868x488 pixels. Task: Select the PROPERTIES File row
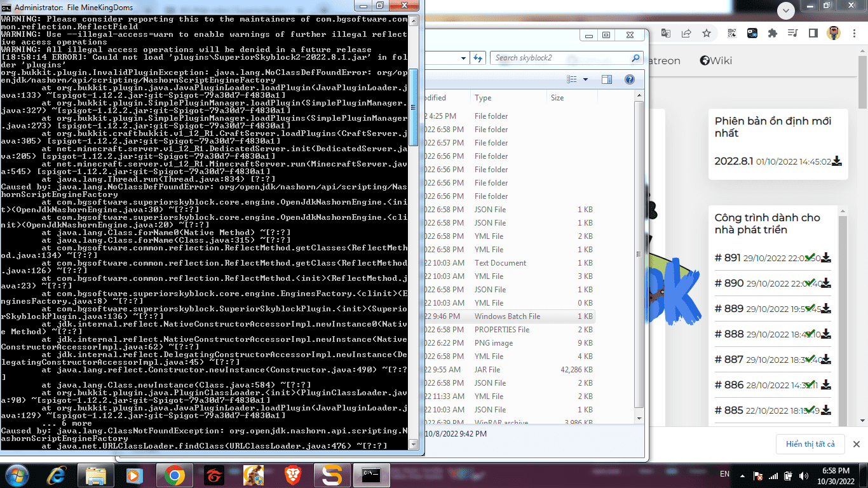510,330
